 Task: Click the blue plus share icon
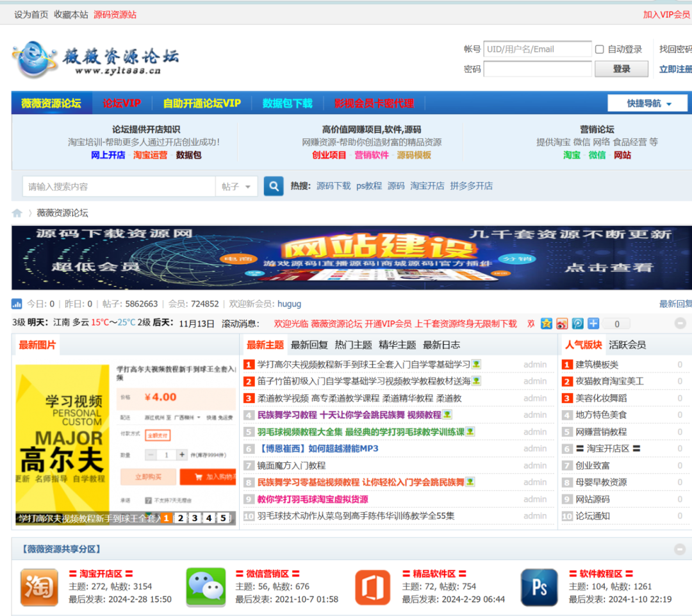tap(593, 324)
